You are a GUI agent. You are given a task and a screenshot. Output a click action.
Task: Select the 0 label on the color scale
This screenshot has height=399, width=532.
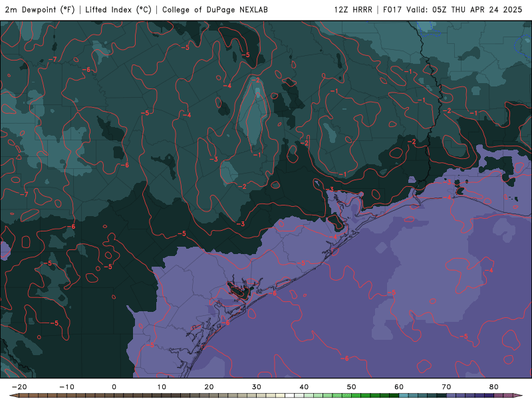pos(114,387)
